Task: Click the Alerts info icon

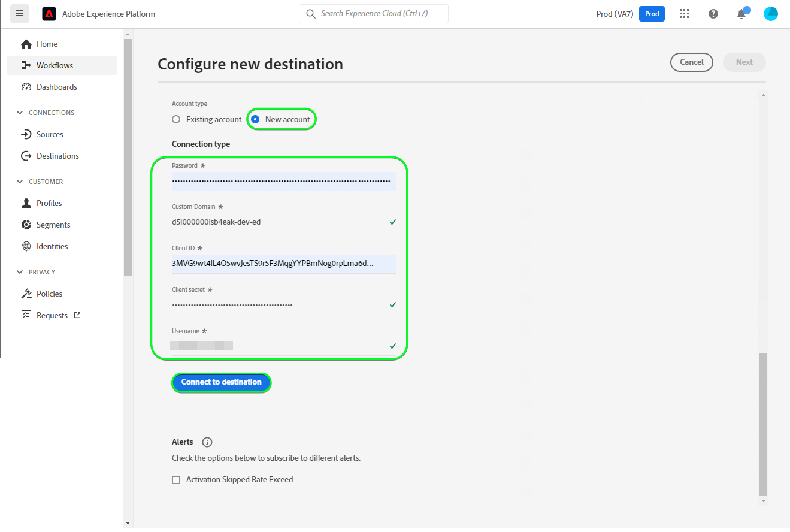Action: click(x=207, y=442)
